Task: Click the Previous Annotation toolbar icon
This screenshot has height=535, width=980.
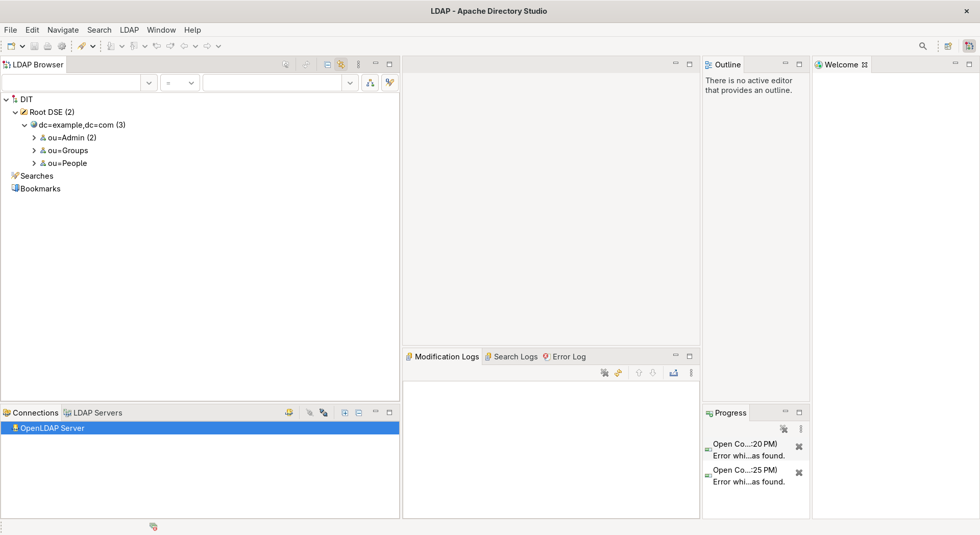Action: (x=134, y=46)
